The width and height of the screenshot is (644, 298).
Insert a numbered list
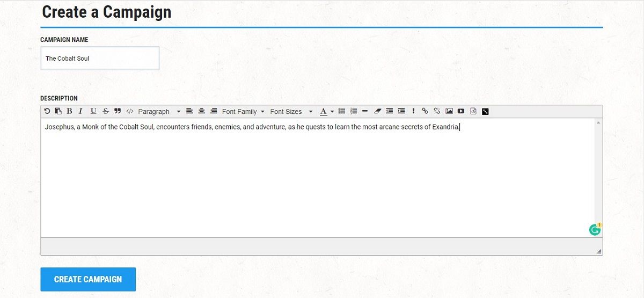(x=354, y=111)
